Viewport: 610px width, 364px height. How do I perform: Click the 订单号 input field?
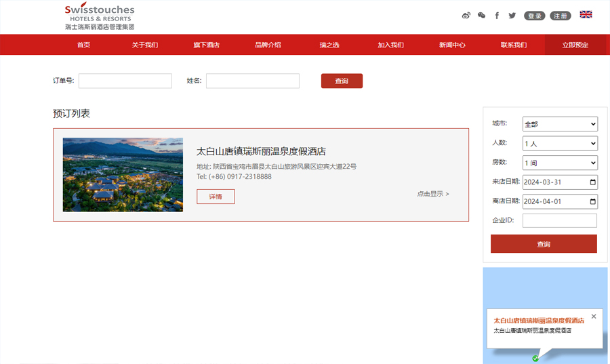[125, 81]
